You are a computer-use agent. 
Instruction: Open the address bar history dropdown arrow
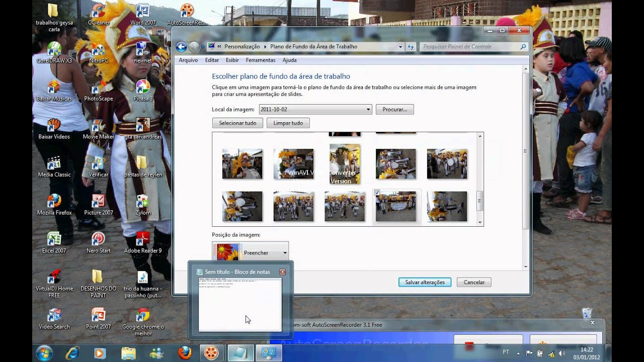coord(400,47)
